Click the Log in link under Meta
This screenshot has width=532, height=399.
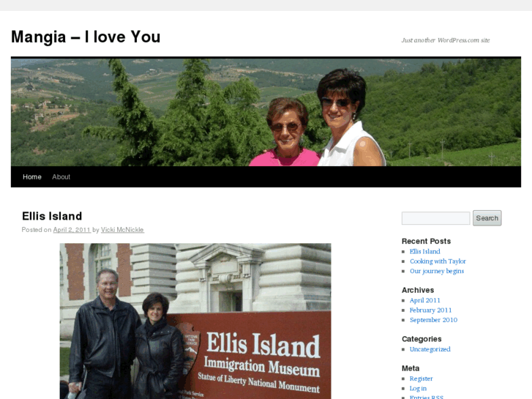pos(418,389)
